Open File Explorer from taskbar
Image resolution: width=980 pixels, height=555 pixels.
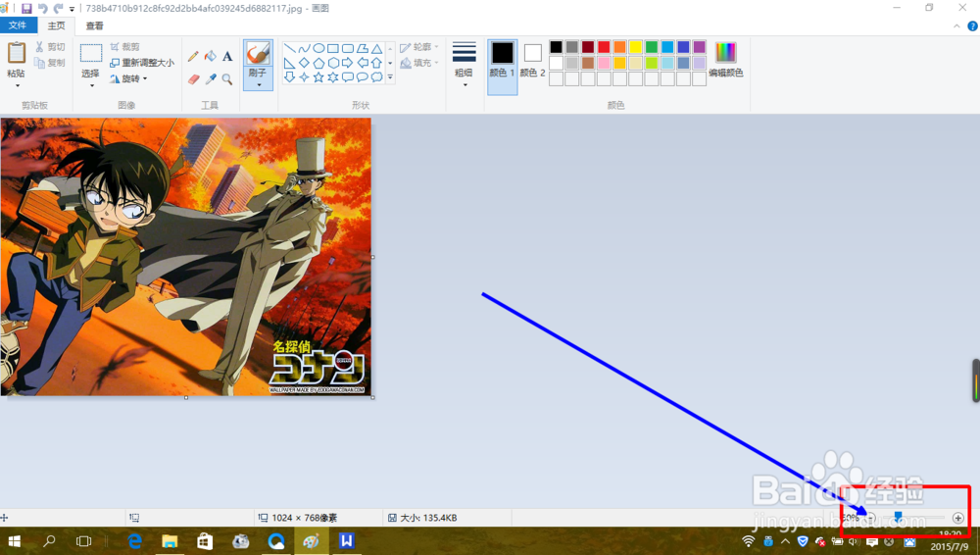click(x=170, y=541)
